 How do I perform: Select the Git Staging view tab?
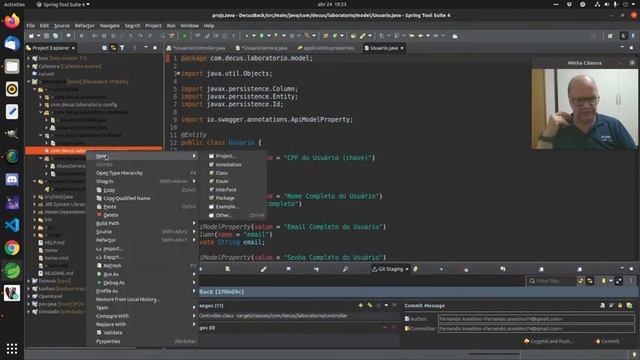pyautogui.click(x=390, y=269)
